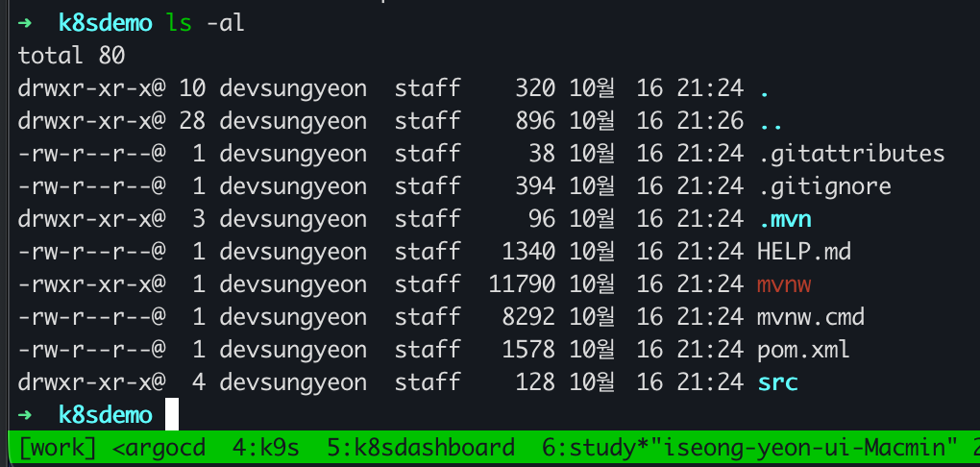980x467 pixels.
Task: Select the .gitattributes file name
Action: pyautogui.click(x=850, y=154)
